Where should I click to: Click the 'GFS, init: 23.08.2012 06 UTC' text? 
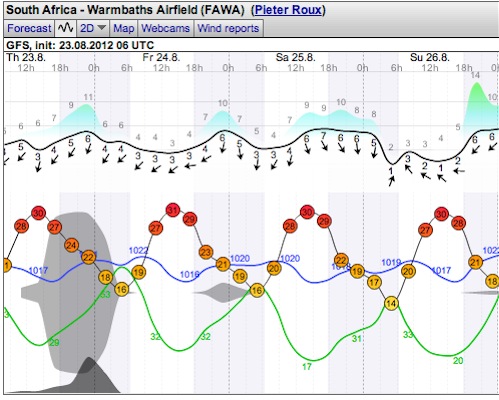(x=80, y=45)
